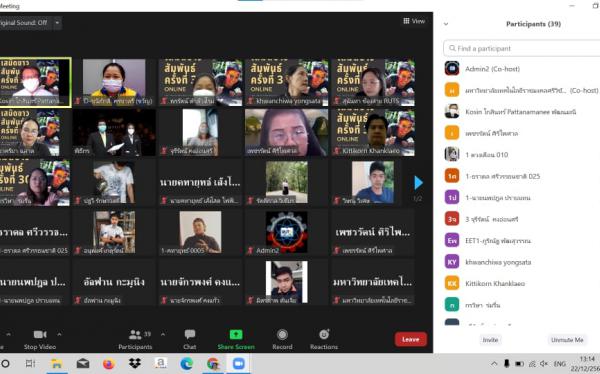Open the Zoom app in the taskbar

[x=238, y=363]
